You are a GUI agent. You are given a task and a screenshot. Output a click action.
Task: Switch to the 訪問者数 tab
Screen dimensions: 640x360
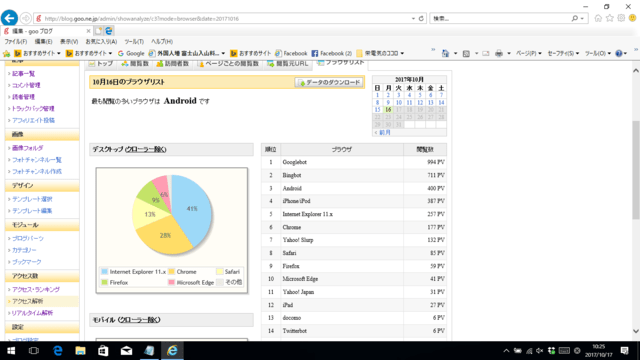click(x=173, y=64)
